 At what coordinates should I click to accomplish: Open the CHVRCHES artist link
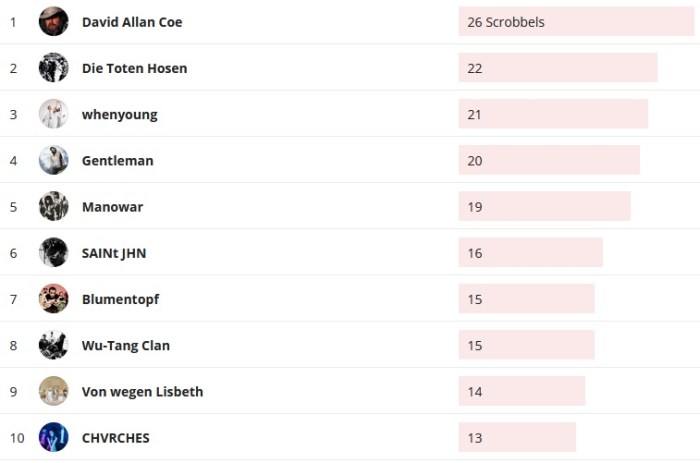click(115, 438)
